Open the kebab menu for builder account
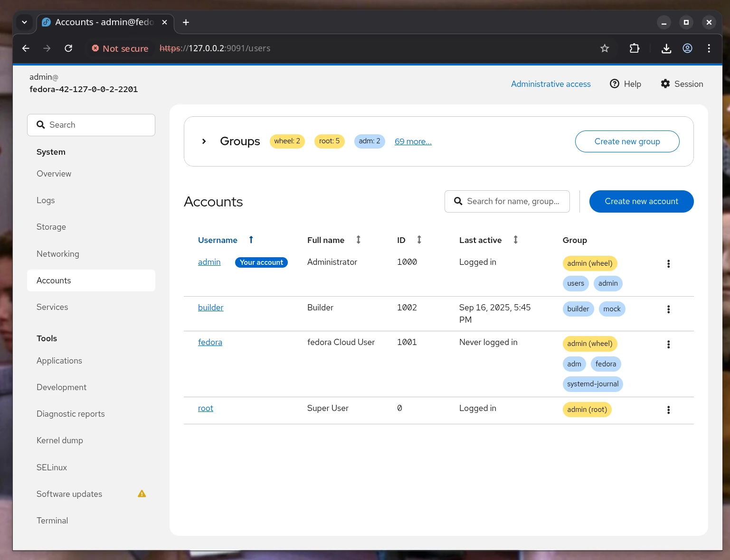This screenshot has width=730, height=560. tap(668, 309)
